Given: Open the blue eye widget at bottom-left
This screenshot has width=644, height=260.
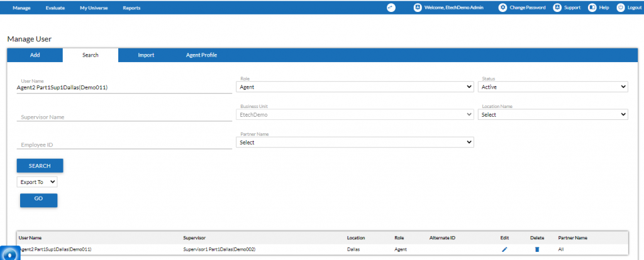Looking at the screenshot, I should [10, 254].
